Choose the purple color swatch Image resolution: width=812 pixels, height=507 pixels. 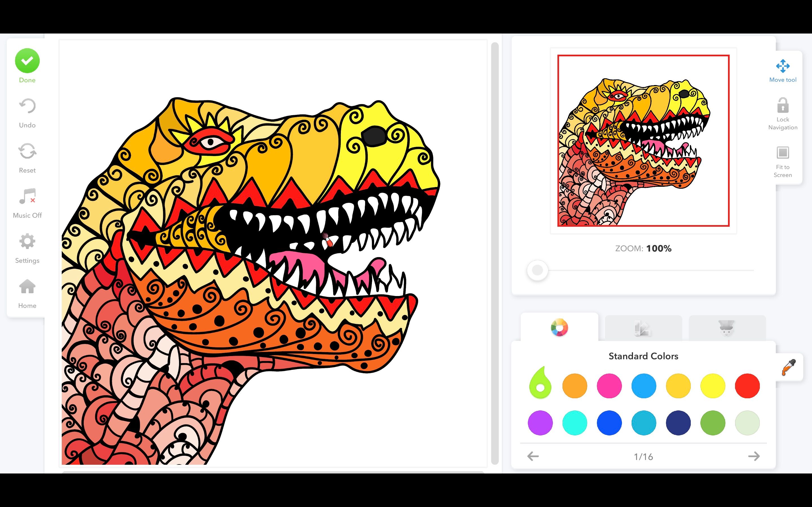(540, 423)
